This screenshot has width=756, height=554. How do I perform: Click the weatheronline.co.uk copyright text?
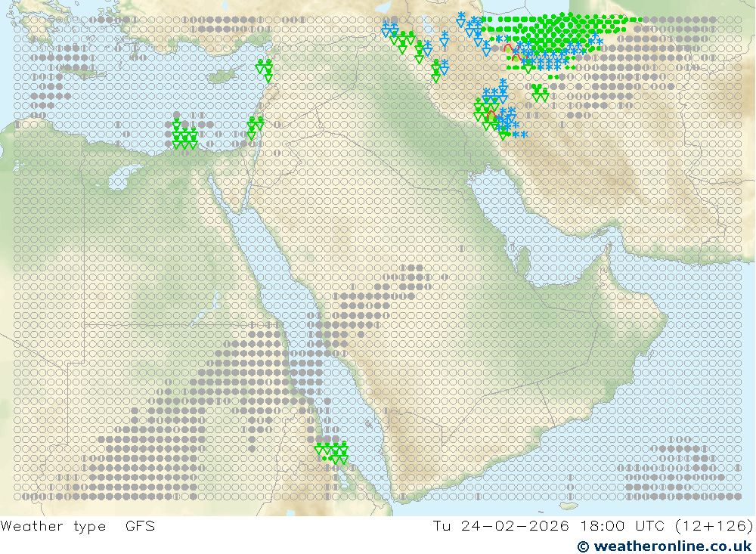pos(665,546)
